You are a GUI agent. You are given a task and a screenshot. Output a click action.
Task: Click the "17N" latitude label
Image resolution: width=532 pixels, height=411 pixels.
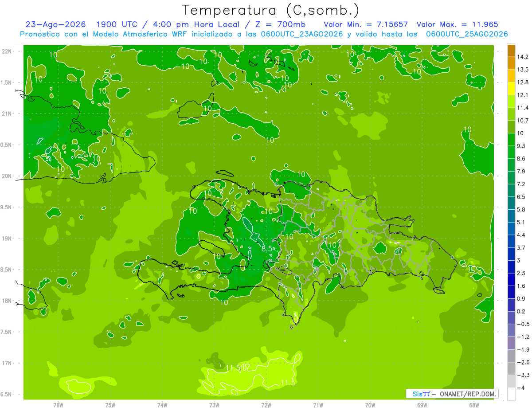tap(8, 363)
